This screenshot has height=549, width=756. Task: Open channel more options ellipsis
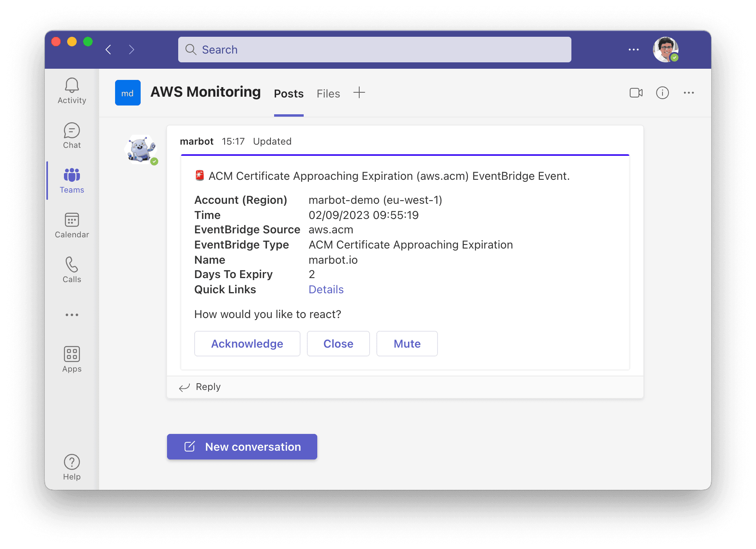click(689, 93)
